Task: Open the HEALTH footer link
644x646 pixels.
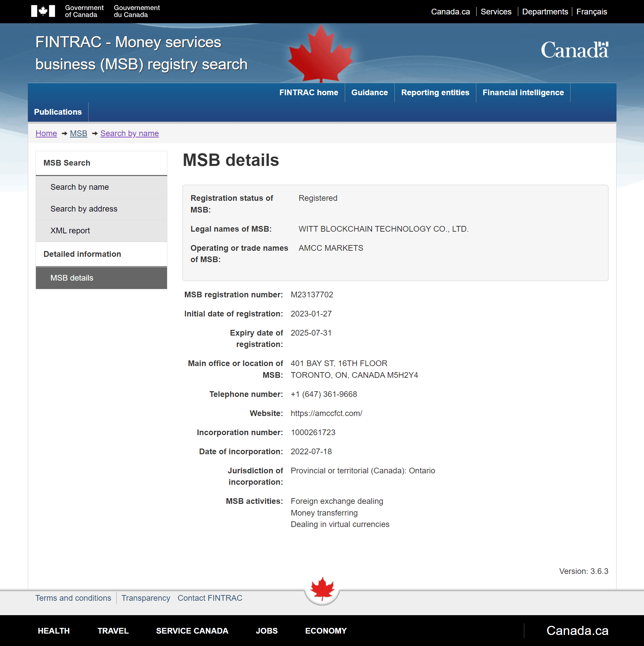Action: (x=54, y=631)
